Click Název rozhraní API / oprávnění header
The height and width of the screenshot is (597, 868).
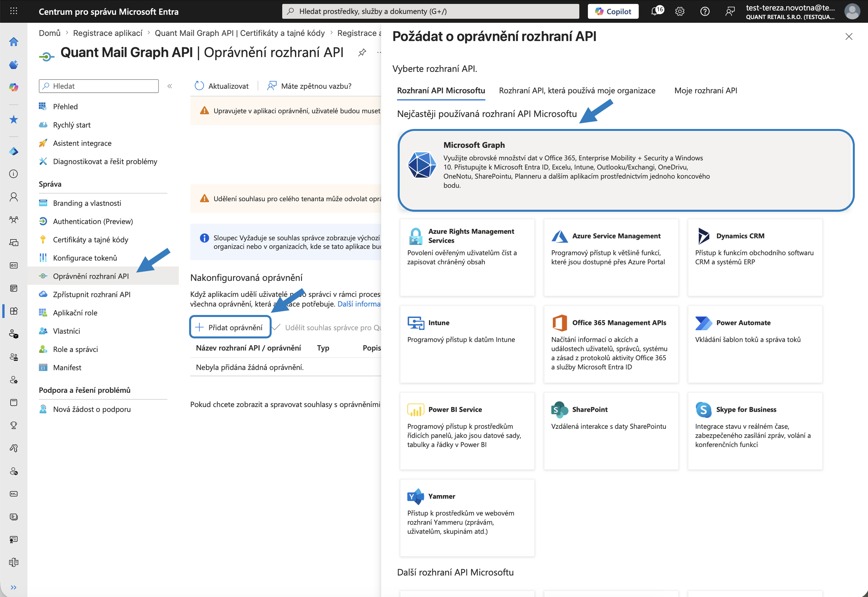coord(248,348)
